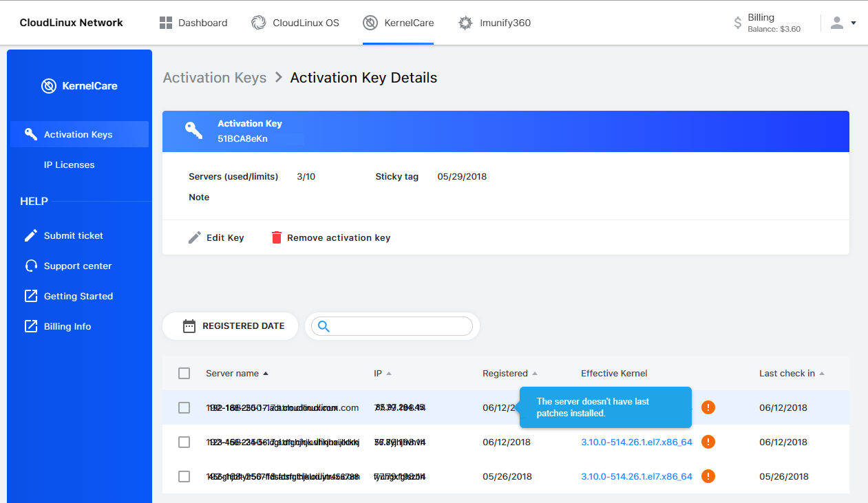Screen dimensions: 868x503
Task: Go back via Activation Keys breadcrumb
Action: coord(215,78)
